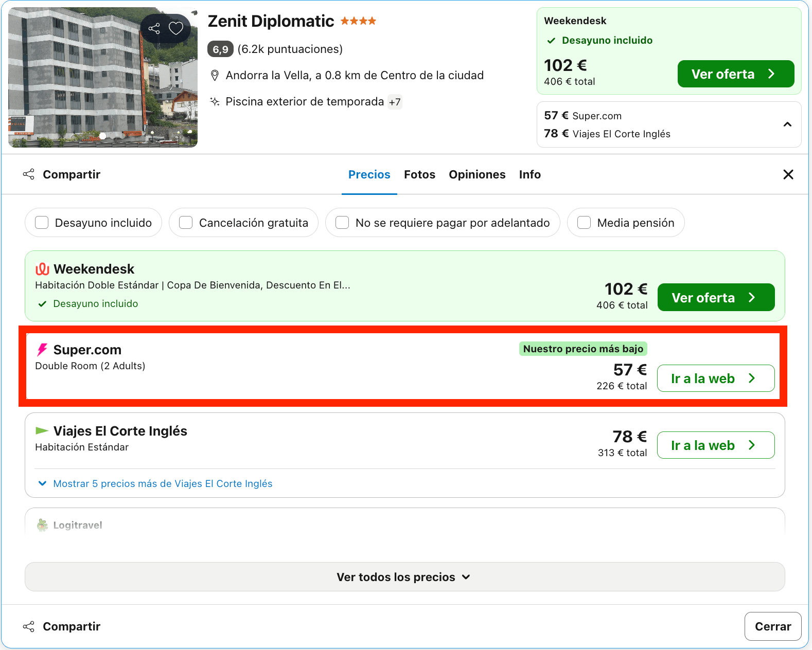Click the location pin icon
The width and height of the screenshot is (812, 650).
point(215,76)
